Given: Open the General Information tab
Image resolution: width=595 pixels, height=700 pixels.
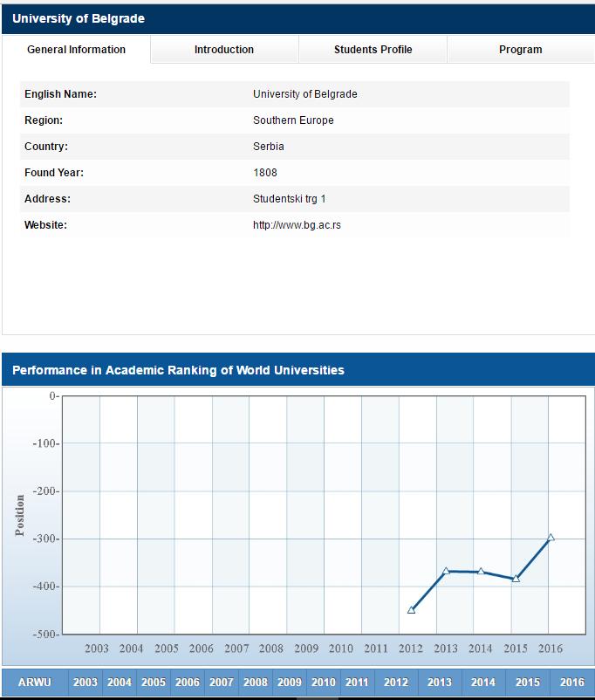Looking at the screenshot, I should coord(76,50).
